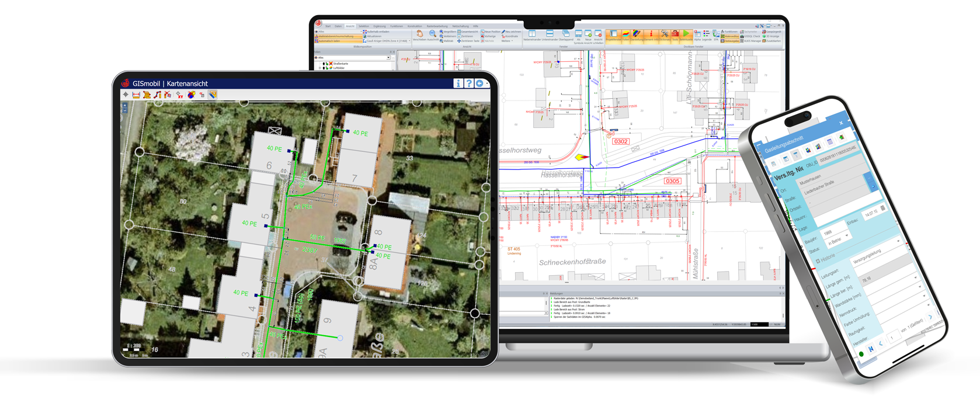Tap the polyline drawing tool in GISmobil
Viewport: 980px width, 396px height.
pyautogui.click(x=157, y=95)
